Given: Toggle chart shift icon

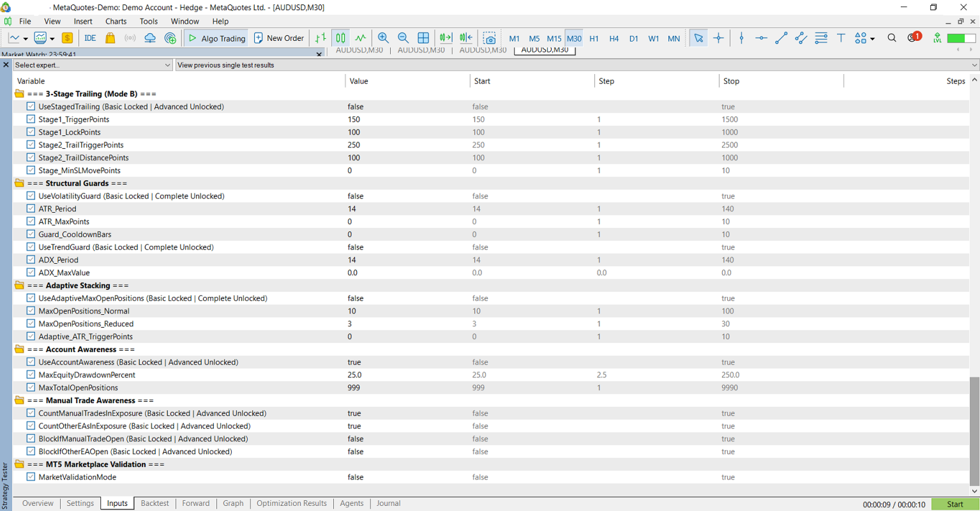Looking at the screenshot, I should click(x=466, y=38).
